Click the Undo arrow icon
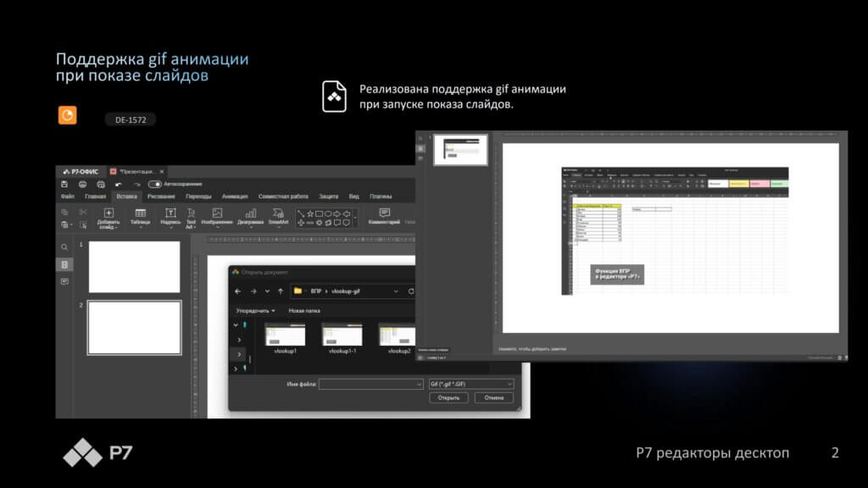 coord(118,184)
